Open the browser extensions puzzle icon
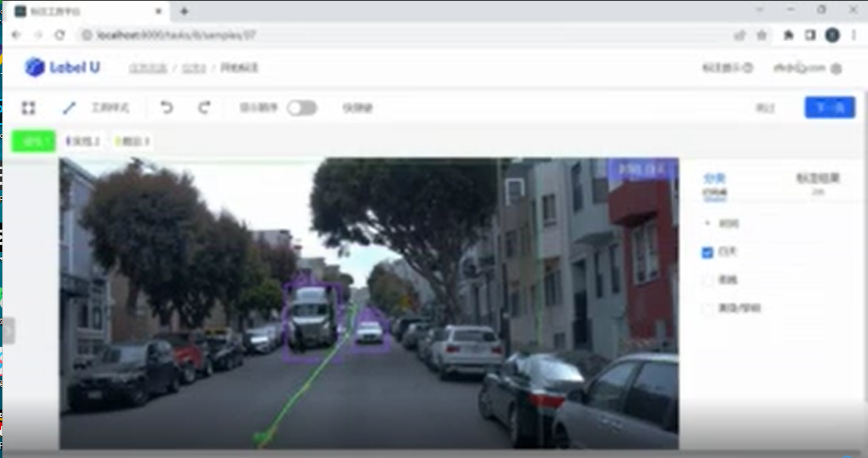 click(x=788, y=35)
